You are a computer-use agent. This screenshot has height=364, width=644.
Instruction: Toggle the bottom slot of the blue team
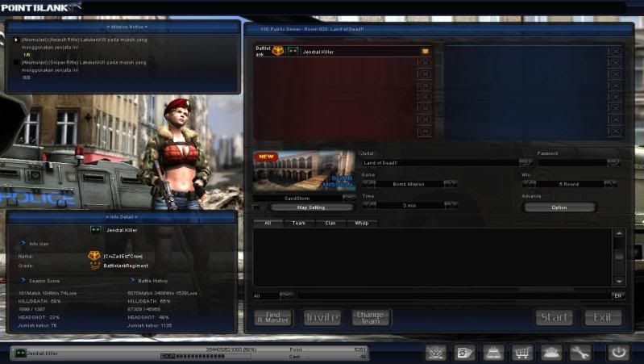pyautogui.click(x=615, y=132)
